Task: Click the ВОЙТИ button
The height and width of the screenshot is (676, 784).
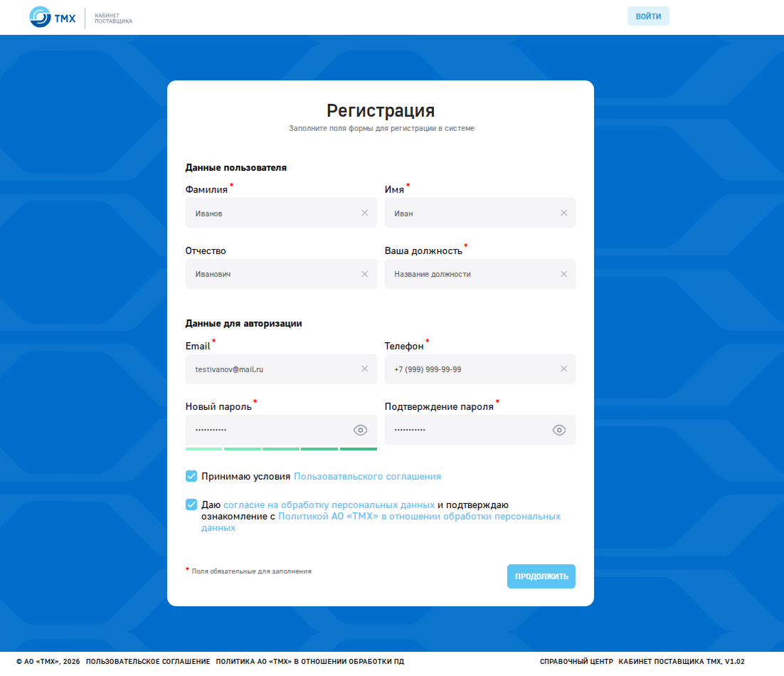Action: click(x=648, y=16)
